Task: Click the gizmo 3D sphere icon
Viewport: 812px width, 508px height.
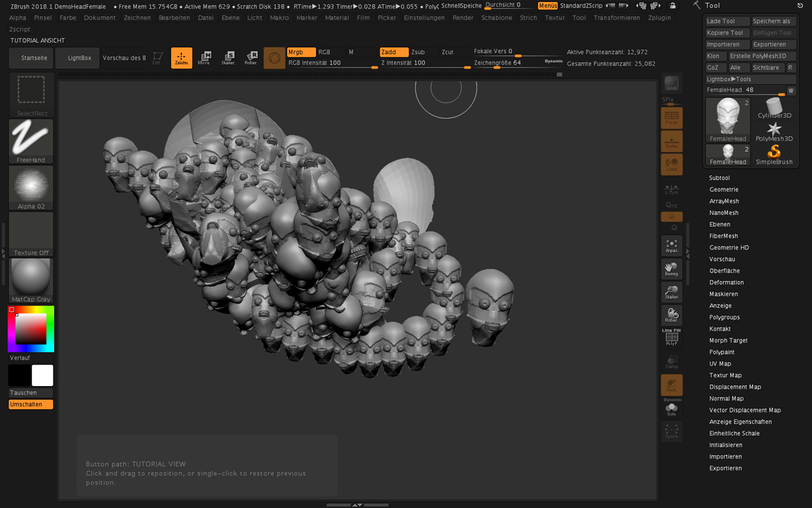Action: pos(274,58)
